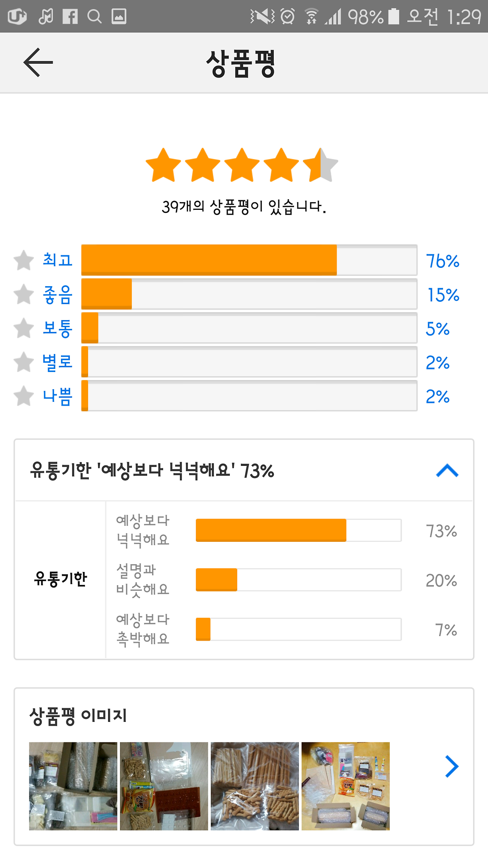This screenshot has height=868, width=488.
Task: Open the first review image thumbnail
Action: [73, 786]
